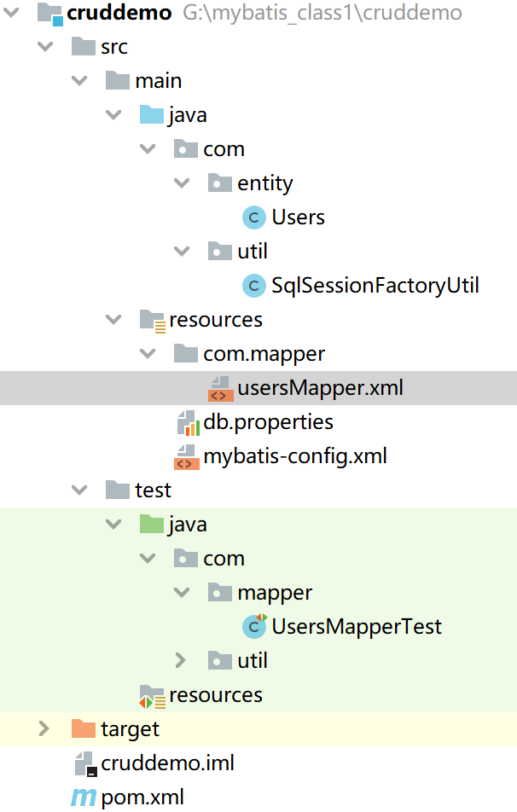Expand the test util package
Image resolution: width=517 pixels, height=812 pixels.
click(181, 661)
